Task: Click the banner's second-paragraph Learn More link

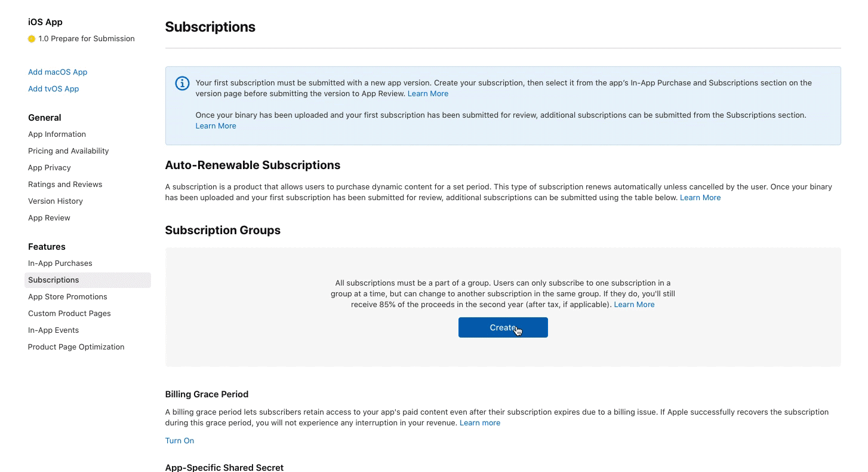Action: click(216, 126)
